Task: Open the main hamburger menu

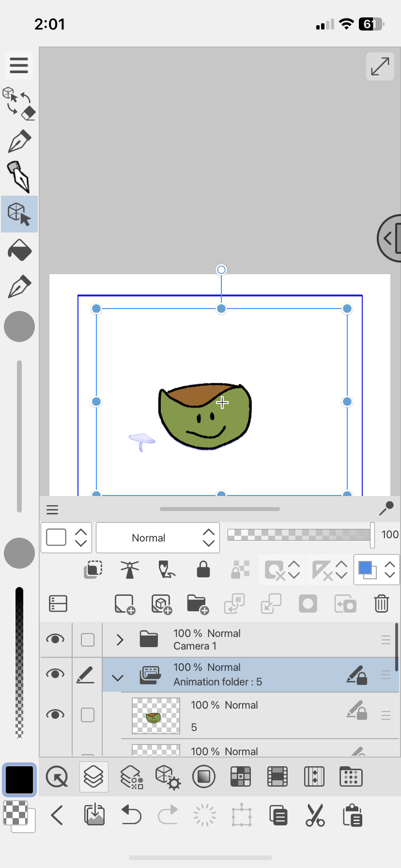Action: (19, 65)
